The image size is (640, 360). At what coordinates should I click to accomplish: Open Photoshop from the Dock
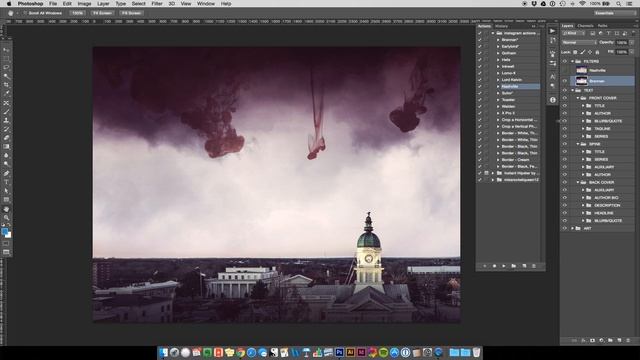pyautogui.click(x=339, y=352)
